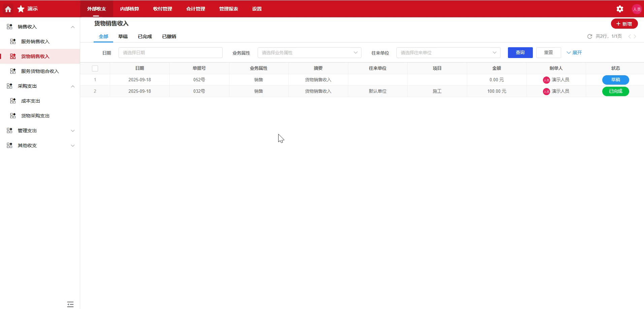Viewport: 644px width, 309px height.
Task: Check the select-all checkbox in table header
Action: (95, 68)
